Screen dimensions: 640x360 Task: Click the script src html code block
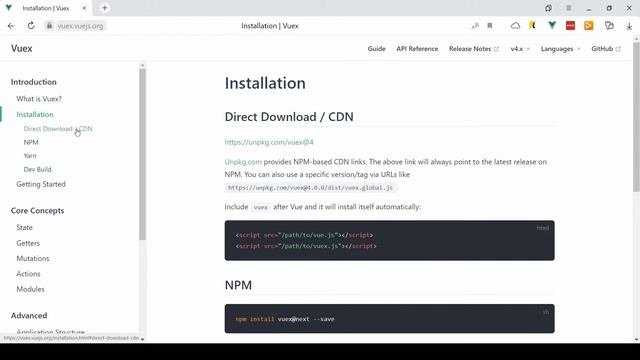[x=389, y=240]
